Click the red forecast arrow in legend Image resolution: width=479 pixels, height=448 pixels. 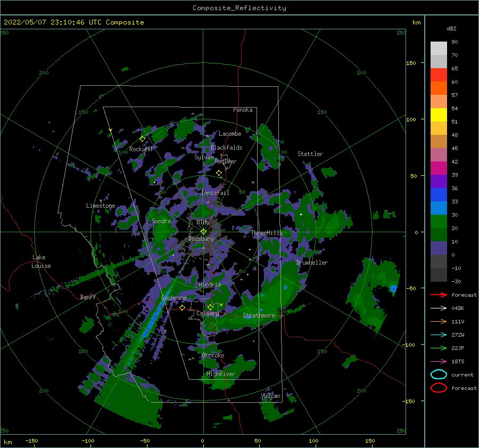[x=439, y=295]
